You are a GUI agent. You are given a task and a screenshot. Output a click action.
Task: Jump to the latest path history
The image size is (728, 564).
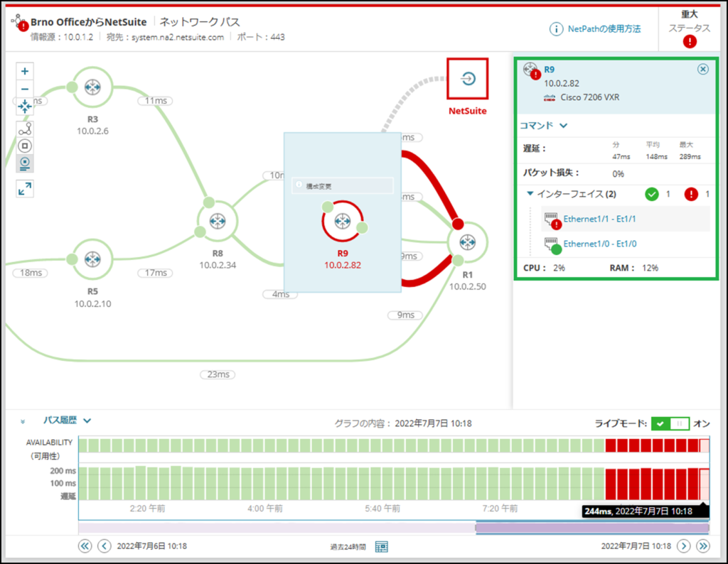(703, 546)
